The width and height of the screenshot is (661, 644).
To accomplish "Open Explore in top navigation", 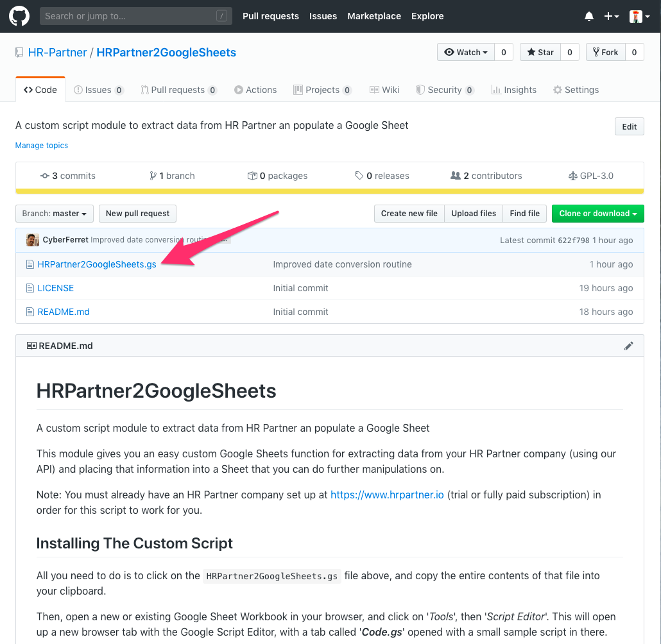I will [x=427, y=16].
